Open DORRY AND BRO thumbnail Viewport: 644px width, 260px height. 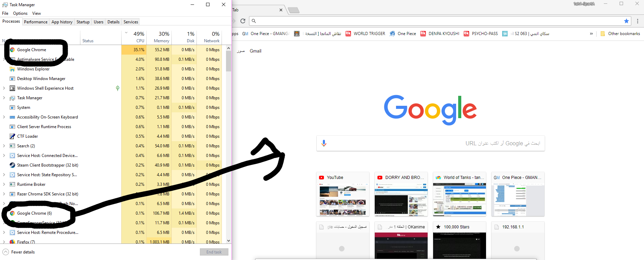coord(401,194)
